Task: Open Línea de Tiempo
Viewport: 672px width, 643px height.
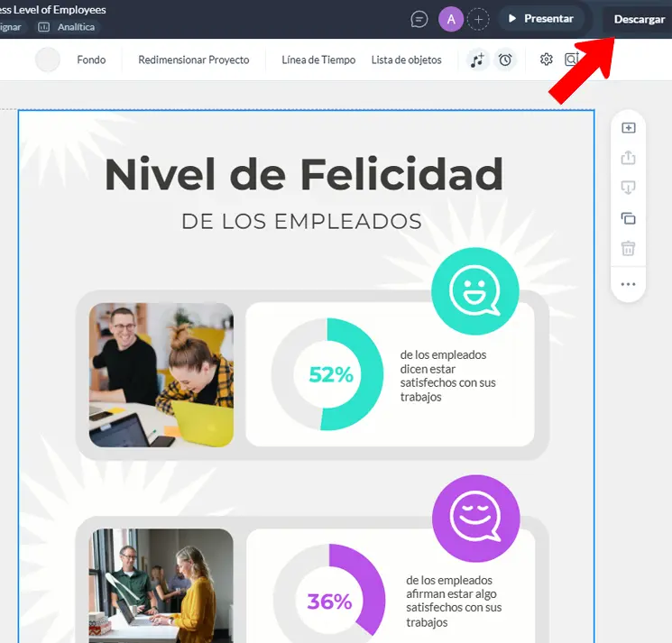Action: tap(318, 60)
